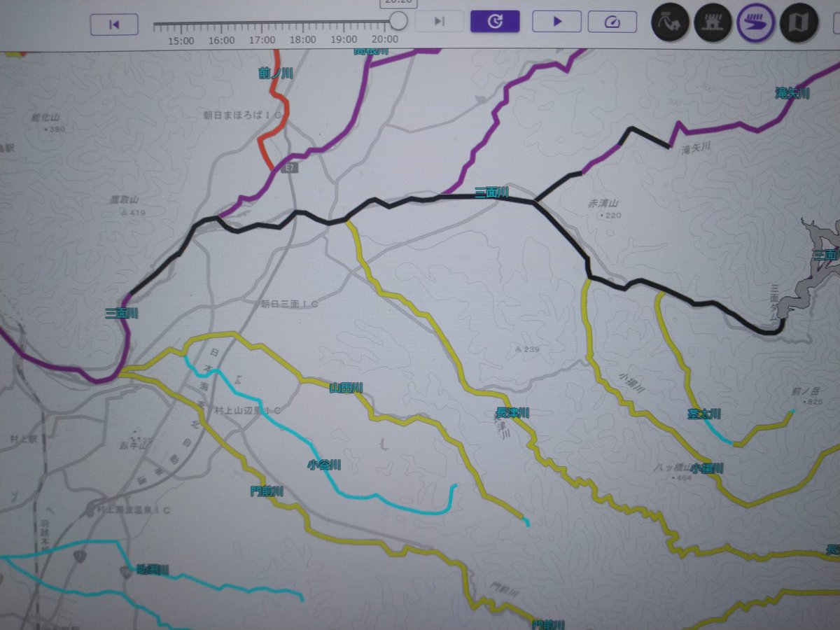Click the 朝日三面IC interchange label
The height and width of the screenshot is (630, 840).
290,304
